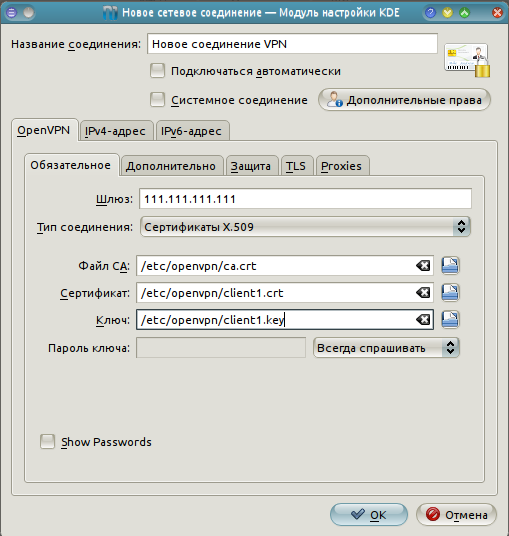Enable Show Passwords checkbox
The height and width of the screenshot is (536, 509).
(x=47, y=441)
